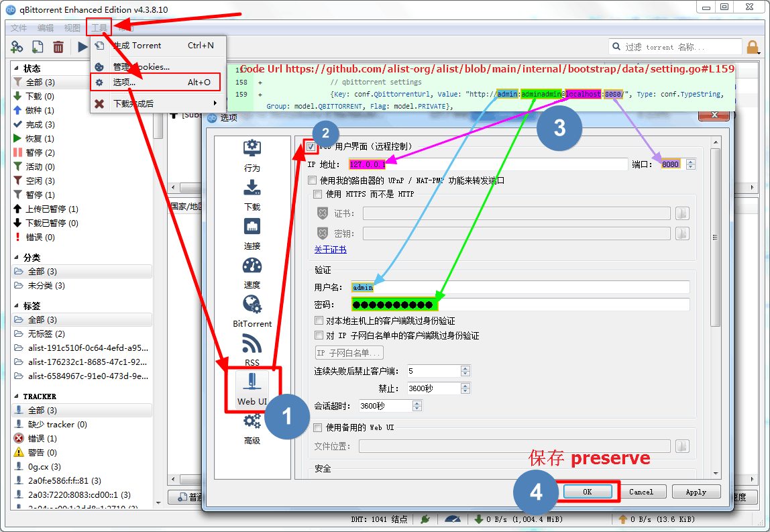Open the 高级 (Advanced) settings page
This screenshot has height=532, width=770.
[252, 428]
